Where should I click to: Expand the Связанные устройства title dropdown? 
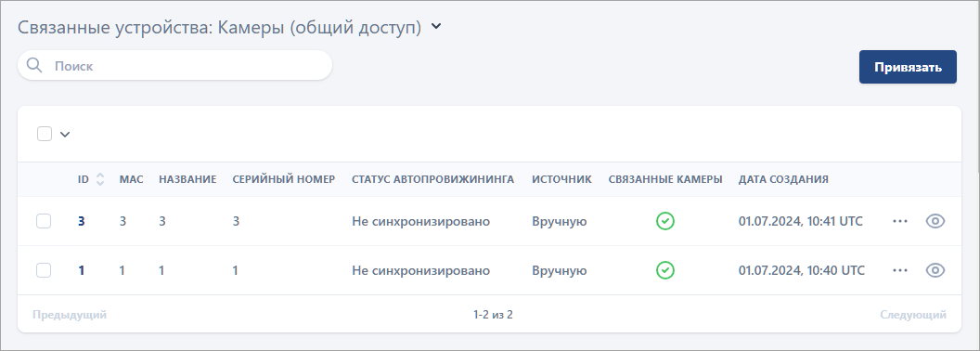[436, 27]
